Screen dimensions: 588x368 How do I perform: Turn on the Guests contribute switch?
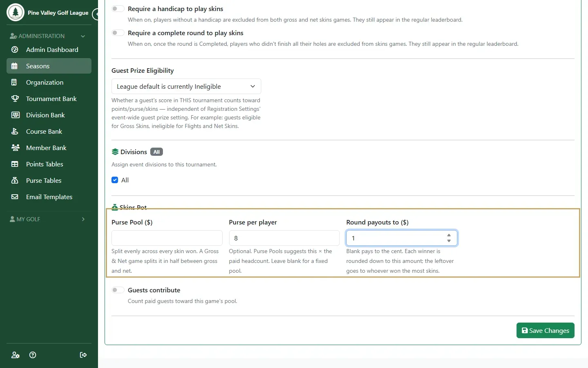click(118, 290)
